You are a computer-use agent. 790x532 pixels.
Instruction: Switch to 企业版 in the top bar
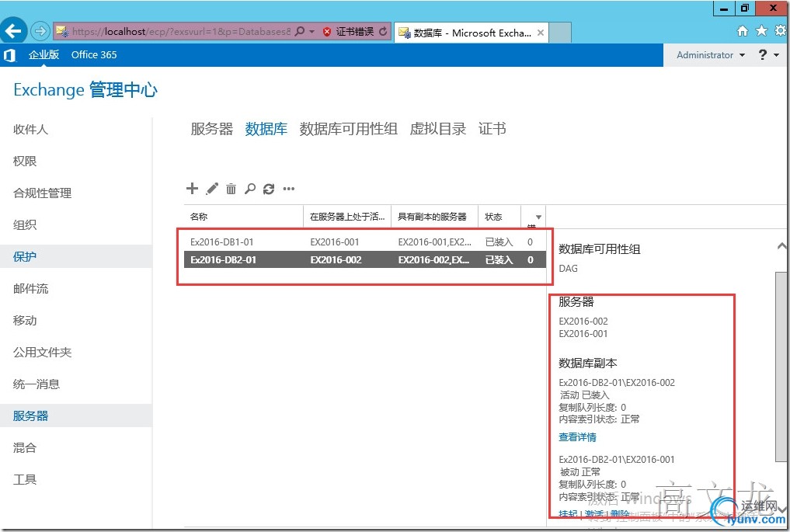[44, 55]
